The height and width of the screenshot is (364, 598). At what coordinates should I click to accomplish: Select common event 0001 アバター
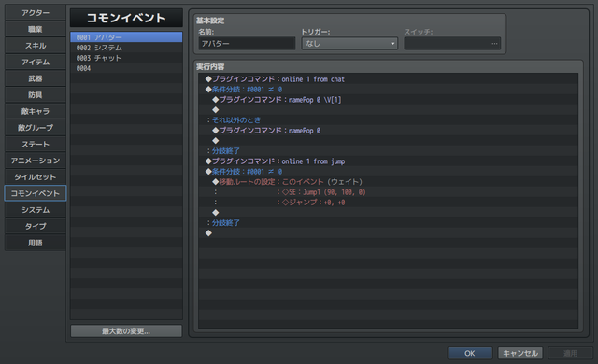126,37
